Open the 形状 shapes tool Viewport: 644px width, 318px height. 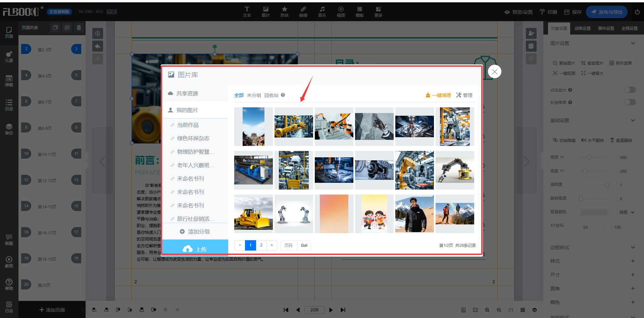point(284,11)
